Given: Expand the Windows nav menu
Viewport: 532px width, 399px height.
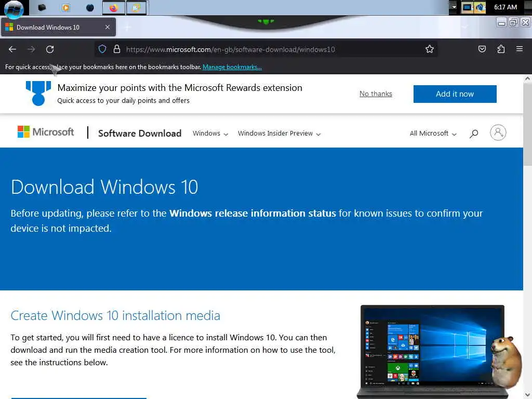Looking at the screenshot, I should (210, 134).
